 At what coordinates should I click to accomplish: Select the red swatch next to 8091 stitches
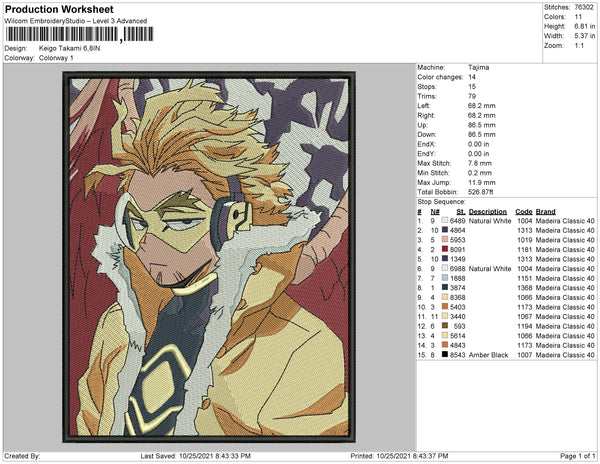click(444, 249)
